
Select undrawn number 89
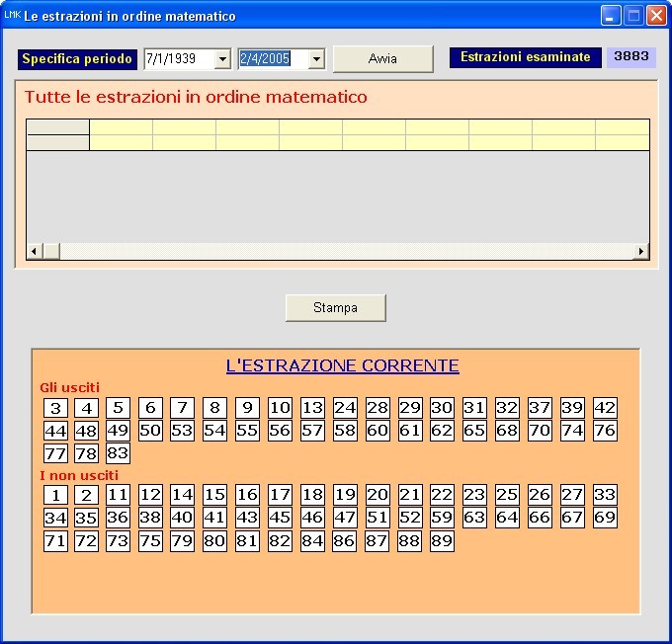click(x=443, y=540)
